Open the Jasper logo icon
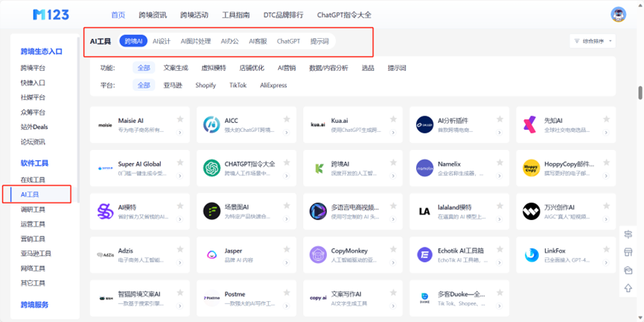The height and width of the screenshot is (322, 644). 211,255
